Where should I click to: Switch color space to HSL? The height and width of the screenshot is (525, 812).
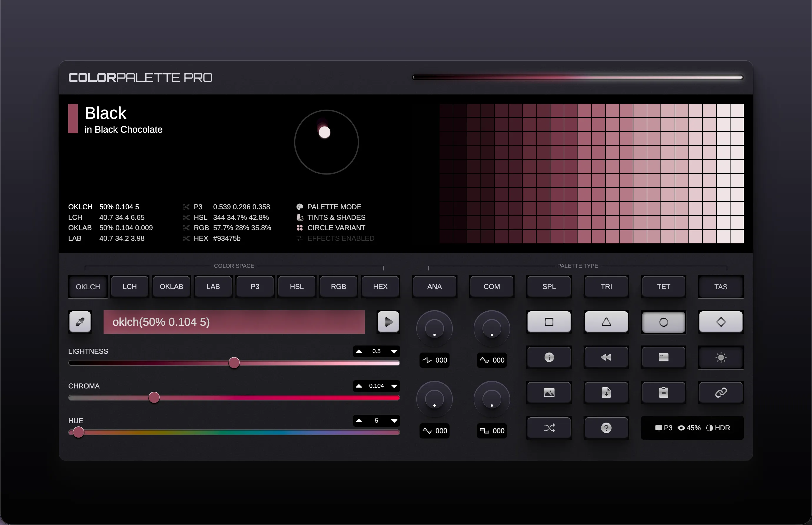click(297, 287)
